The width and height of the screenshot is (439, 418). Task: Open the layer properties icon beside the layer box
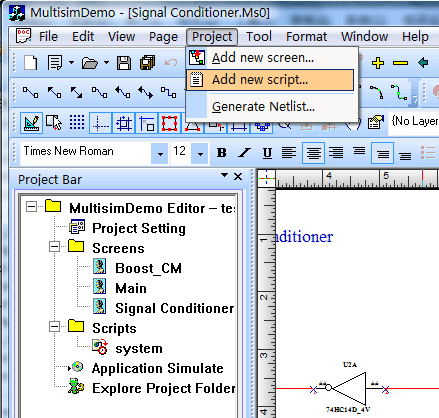376,122
